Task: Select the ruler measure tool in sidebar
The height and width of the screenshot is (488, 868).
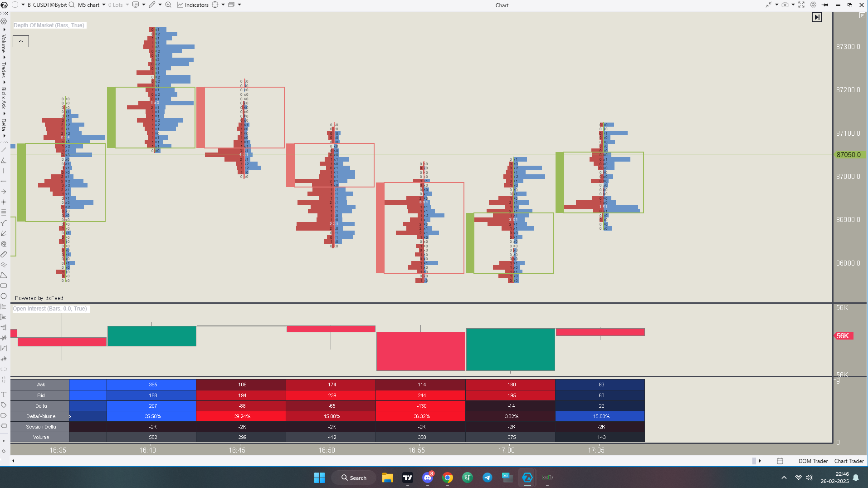Action: tap(4, 254)
